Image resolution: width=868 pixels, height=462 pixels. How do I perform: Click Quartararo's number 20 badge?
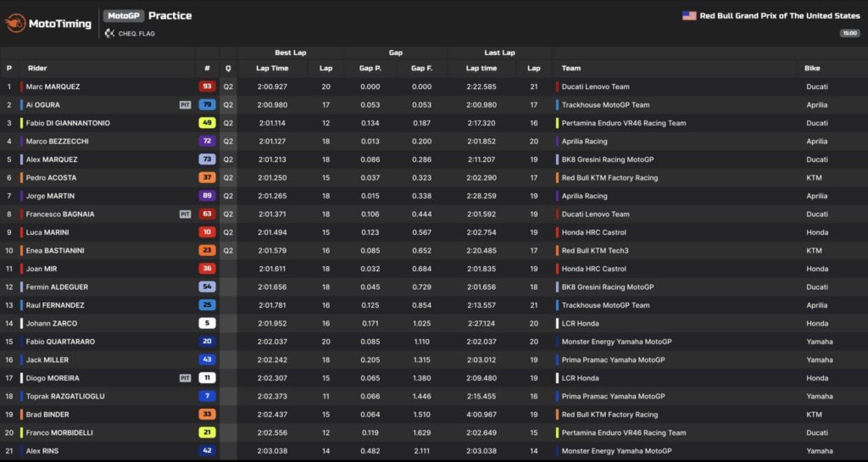pyautogui.click(x=207, y=342)
